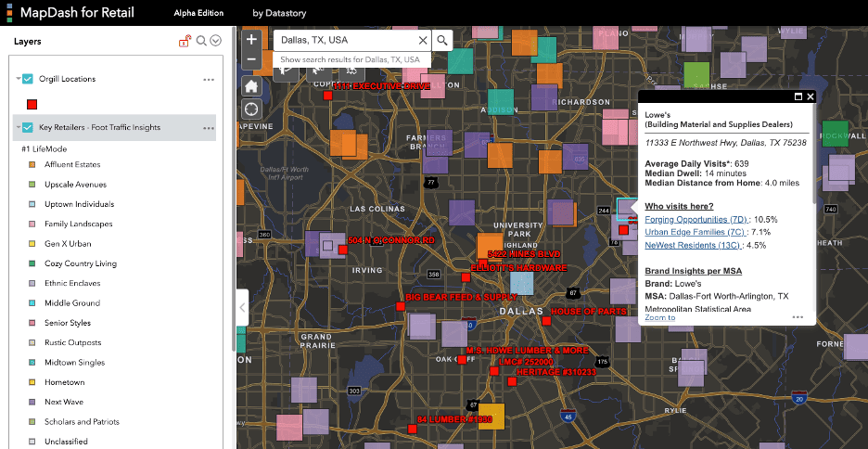
Task: Click MapDash for Retail title
Action: pyautogui.click(x=77, y=12)
